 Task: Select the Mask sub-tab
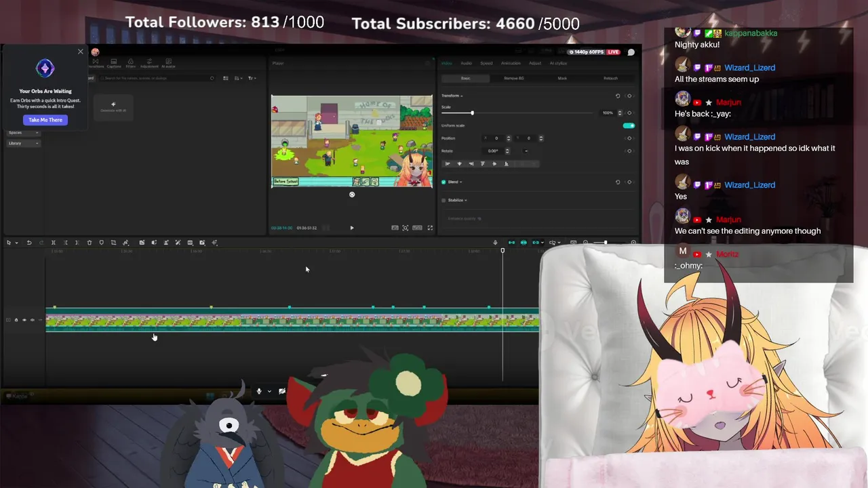[x=562, y=78]
